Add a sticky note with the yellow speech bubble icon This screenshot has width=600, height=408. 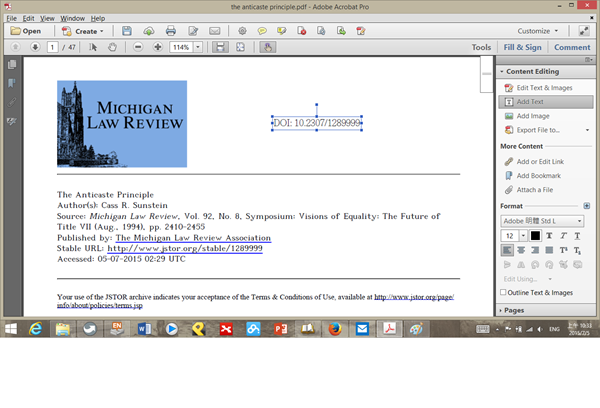tap(262, 31)
